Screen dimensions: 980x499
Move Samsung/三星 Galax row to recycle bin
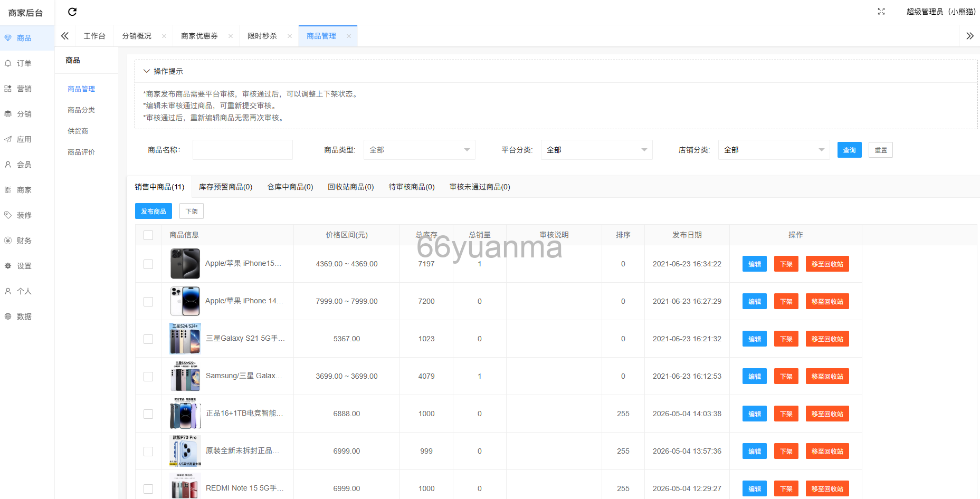827,376
